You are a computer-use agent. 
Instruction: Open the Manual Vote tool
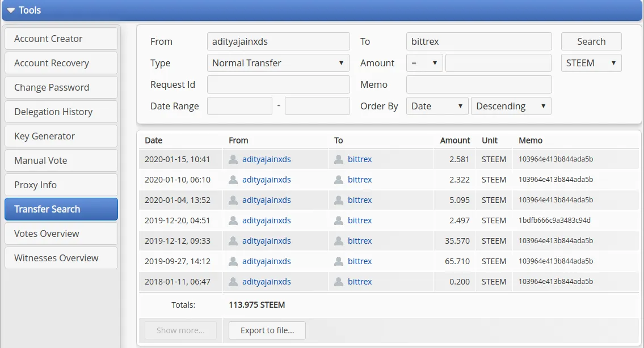[61, 160]
